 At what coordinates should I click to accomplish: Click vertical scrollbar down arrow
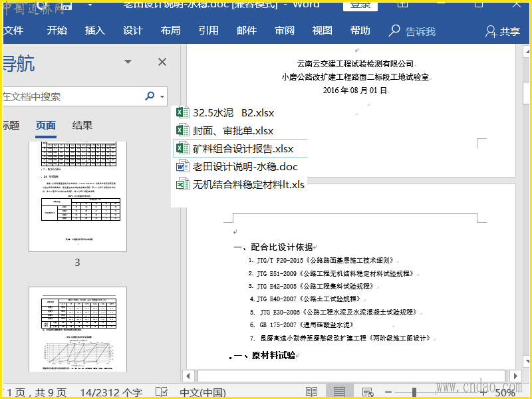(527, 362)
